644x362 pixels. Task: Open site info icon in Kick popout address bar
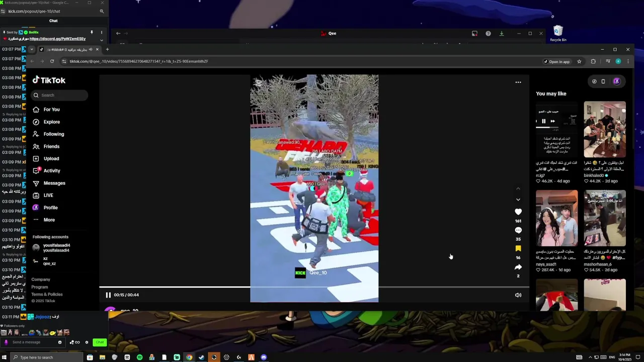click(x=4, y=11)
